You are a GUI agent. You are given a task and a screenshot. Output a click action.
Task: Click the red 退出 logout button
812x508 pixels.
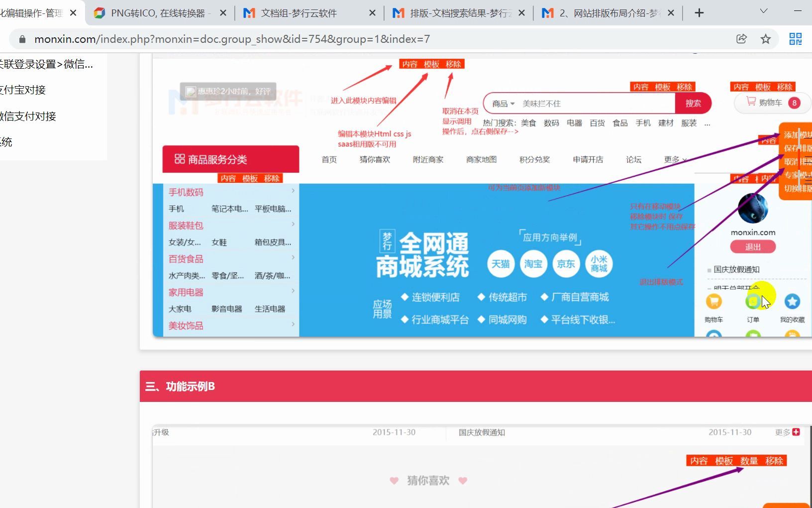tap(753, 247)
